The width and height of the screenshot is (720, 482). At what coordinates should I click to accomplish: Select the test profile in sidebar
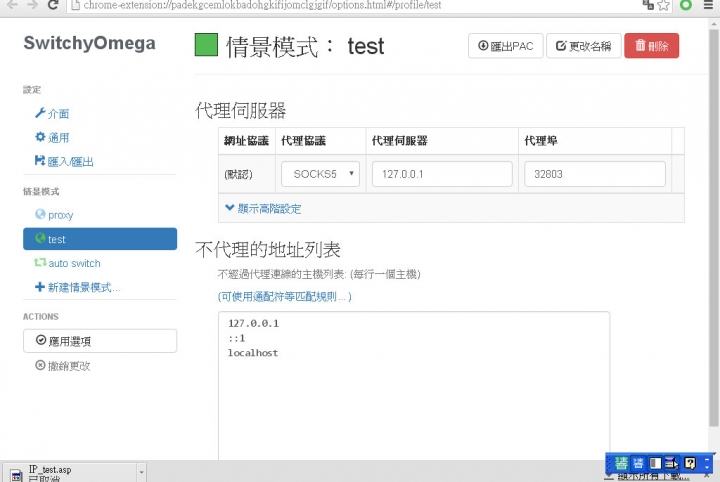[100, 239]
